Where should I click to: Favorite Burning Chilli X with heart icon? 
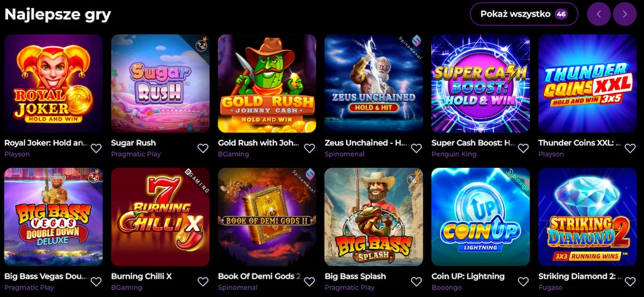pyautogui.click(x=203, y=281)
